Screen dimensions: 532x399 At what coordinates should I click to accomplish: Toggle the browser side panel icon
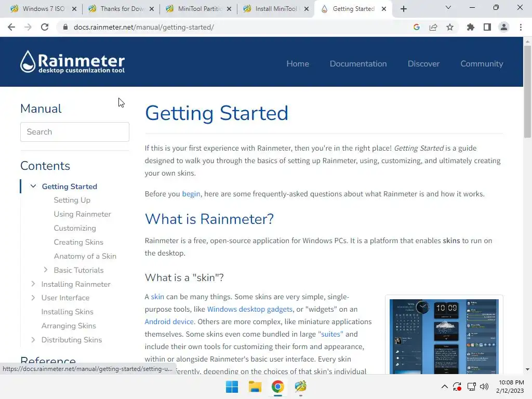click(487, 27)
